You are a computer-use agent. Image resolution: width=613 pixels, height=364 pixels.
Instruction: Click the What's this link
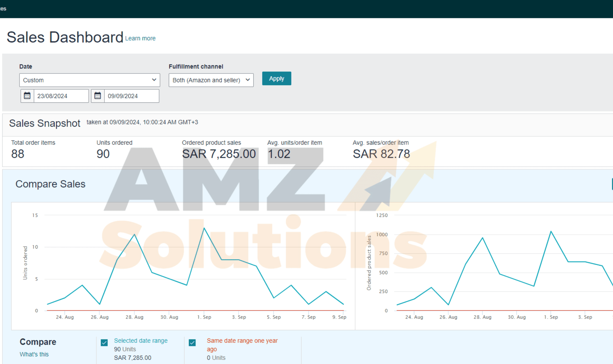tap(34, 354)
